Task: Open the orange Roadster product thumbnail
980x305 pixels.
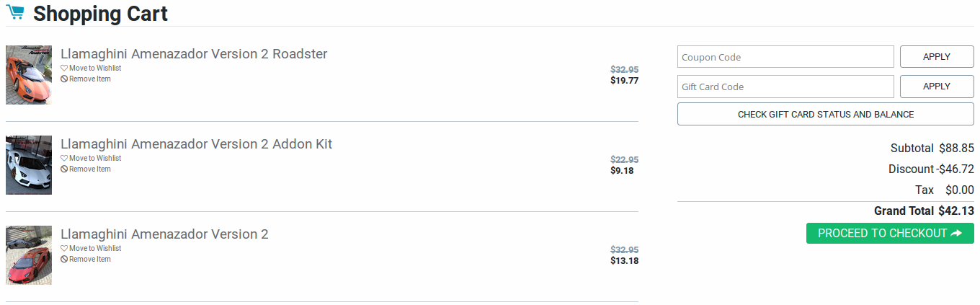Action: (29, 75)
